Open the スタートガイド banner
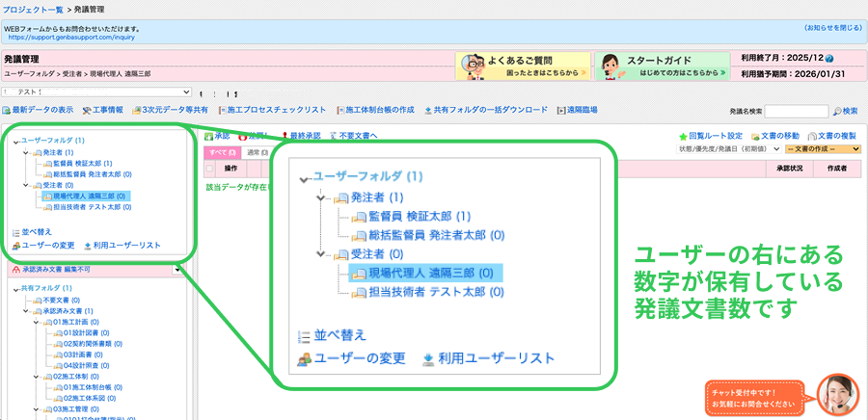Image resolution: width=868 pixels, height=420 pixels. [x=662, y=66]
